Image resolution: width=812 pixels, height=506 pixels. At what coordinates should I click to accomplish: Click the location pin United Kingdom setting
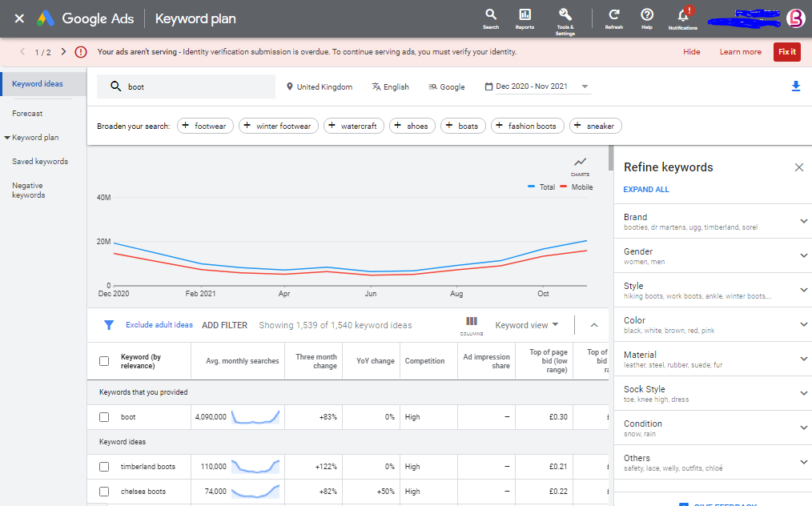pos(320,86)
